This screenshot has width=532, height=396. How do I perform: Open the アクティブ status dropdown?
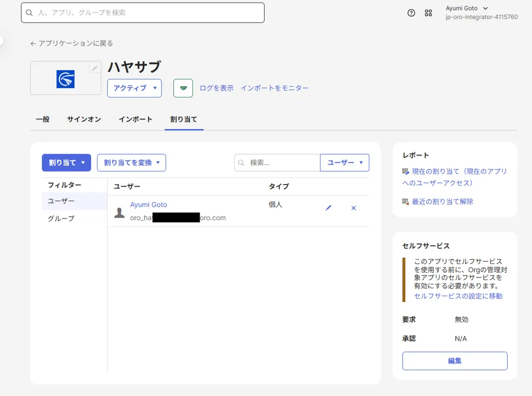click(x=134, y=88)
